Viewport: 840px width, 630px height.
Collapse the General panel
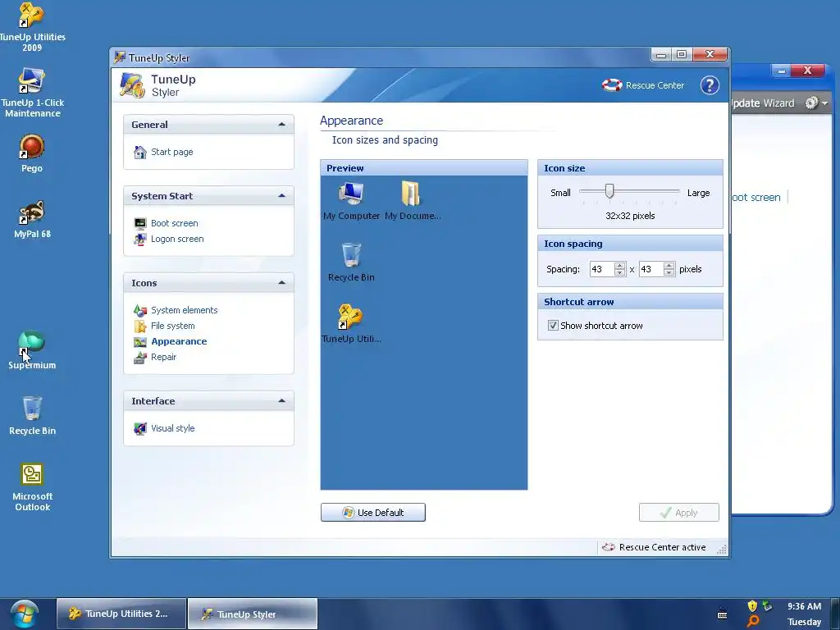coord(282,125)
